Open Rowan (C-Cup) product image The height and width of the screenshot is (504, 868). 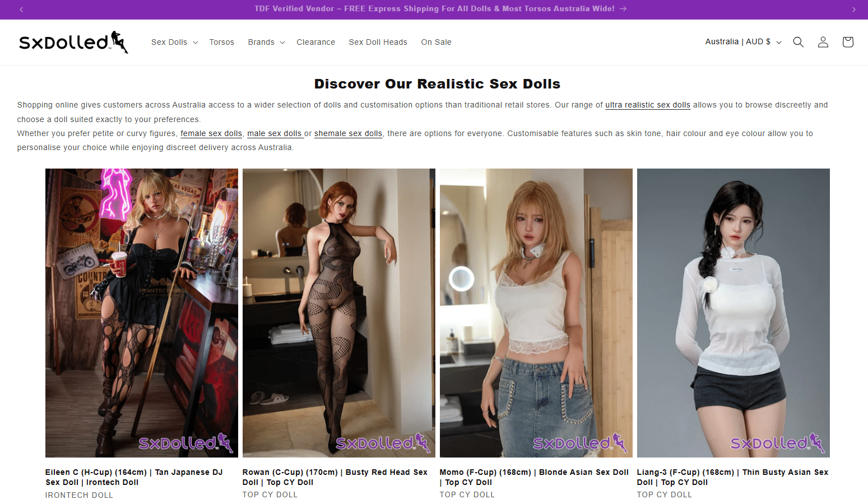pyautogui.click(x=339, y=313)
